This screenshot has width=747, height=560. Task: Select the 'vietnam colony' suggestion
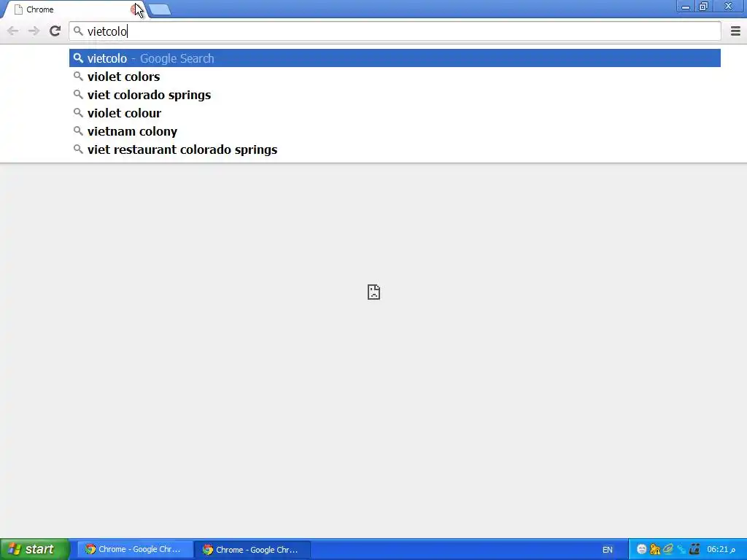point(395,131)
